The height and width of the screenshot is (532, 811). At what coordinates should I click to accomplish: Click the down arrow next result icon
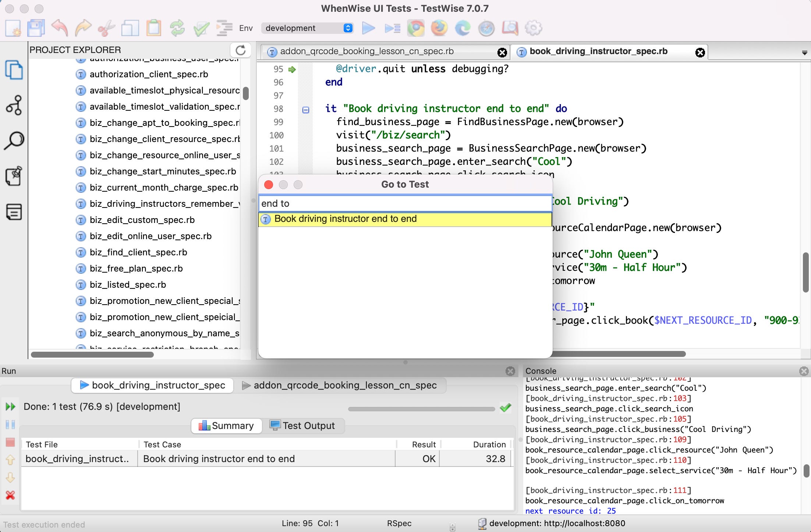[x=10, y=478]
